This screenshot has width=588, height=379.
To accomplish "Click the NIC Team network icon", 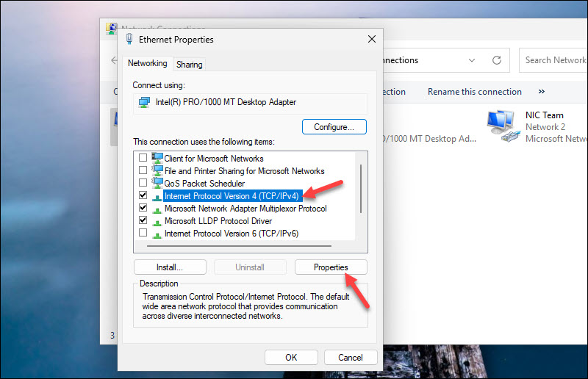I will (x=503, y=126).
